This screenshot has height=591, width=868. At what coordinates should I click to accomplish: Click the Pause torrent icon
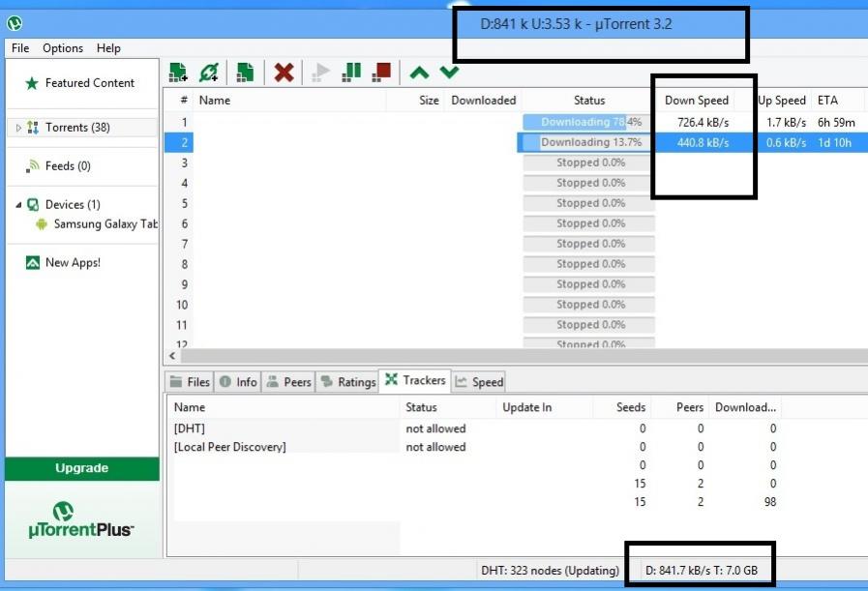pyautogui.click(x=351, y=72)
